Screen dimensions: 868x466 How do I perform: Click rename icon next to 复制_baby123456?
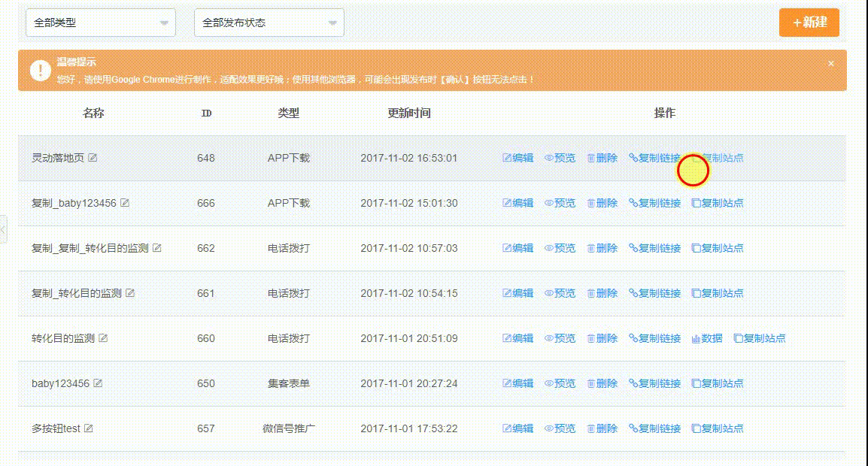[x=125, y=203]
